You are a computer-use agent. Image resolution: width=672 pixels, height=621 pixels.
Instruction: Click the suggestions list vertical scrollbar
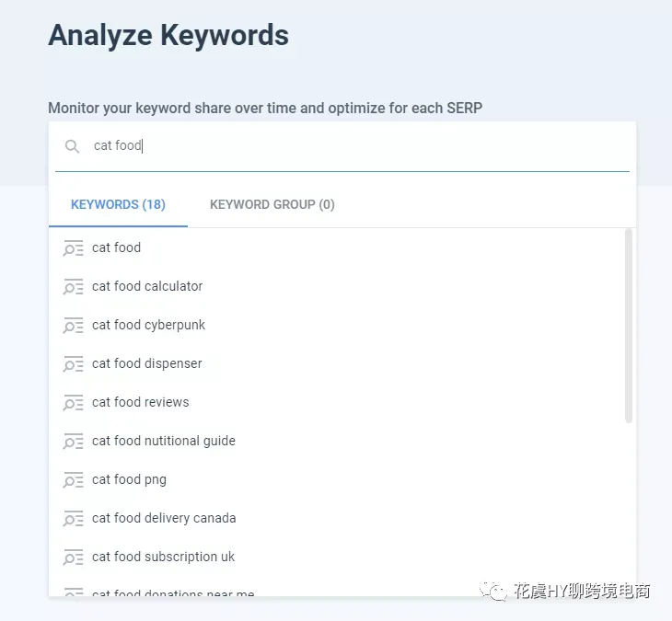point(629,326)
